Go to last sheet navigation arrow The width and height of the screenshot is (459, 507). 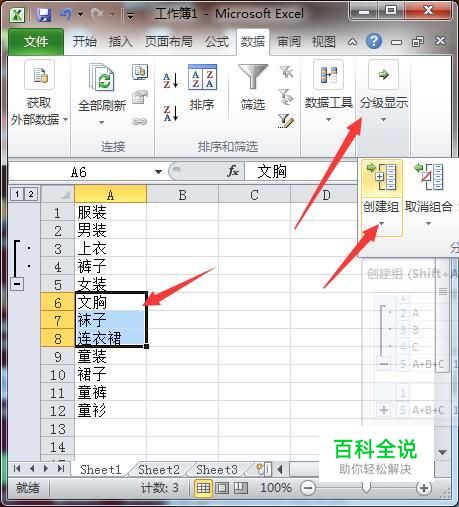click(61, 469)
